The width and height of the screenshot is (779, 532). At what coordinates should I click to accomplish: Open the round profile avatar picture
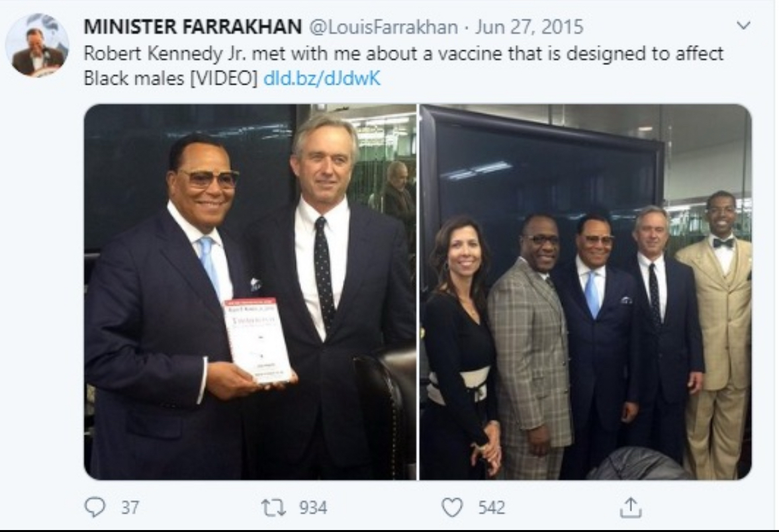[37, 45]
